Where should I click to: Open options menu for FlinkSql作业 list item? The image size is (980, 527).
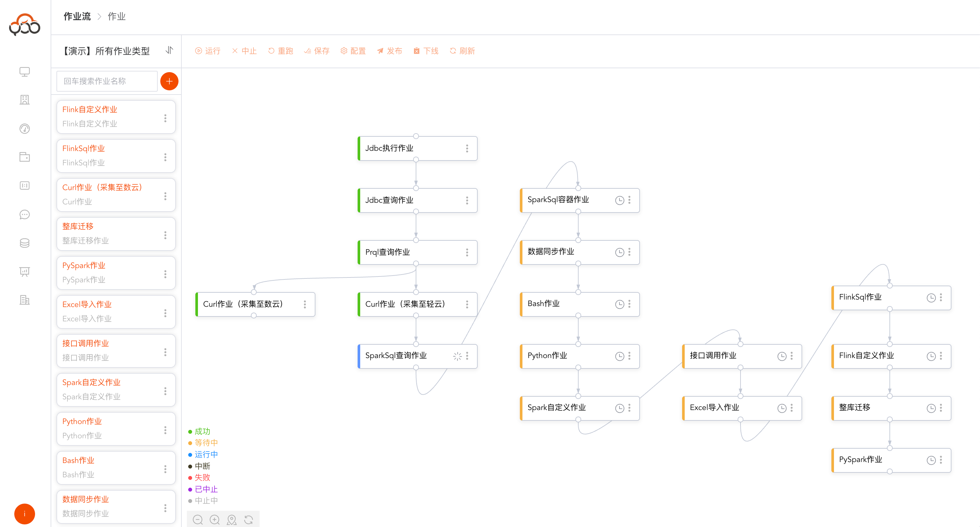coord(165,157)
